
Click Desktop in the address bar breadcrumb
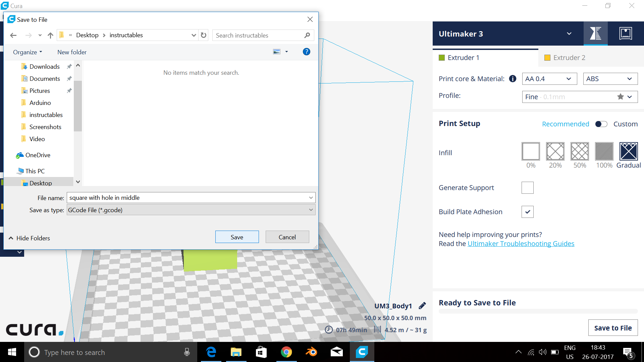87,35
